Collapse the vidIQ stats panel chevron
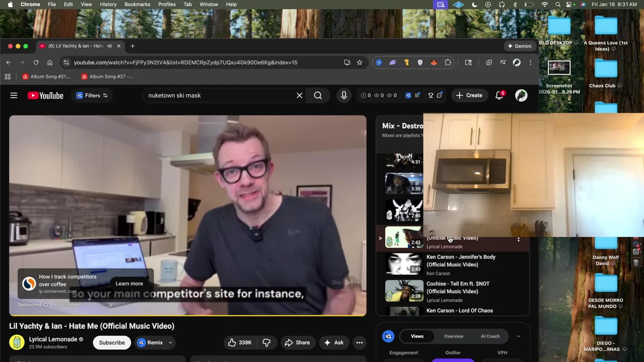Viewport: 644px width, 362px height. pyautogui.click(x=518, y=336)
